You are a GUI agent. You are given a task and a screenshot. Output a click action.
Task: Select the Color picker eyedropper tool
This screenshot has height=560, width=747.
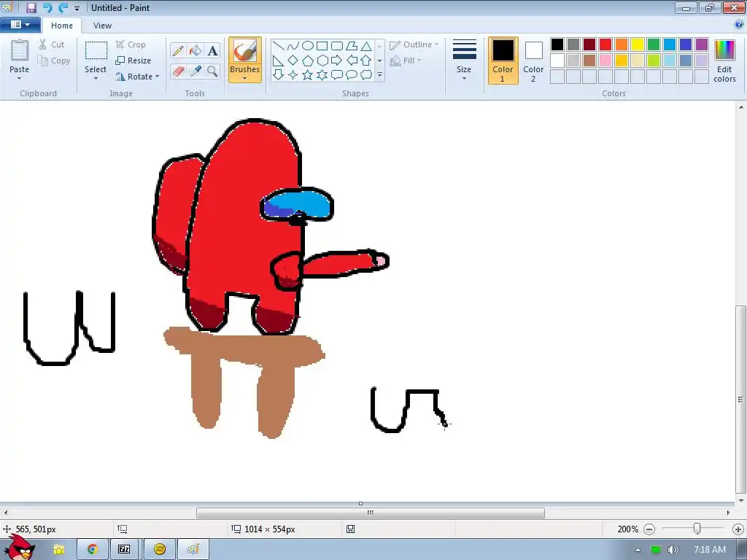click(x=196, y=71)
